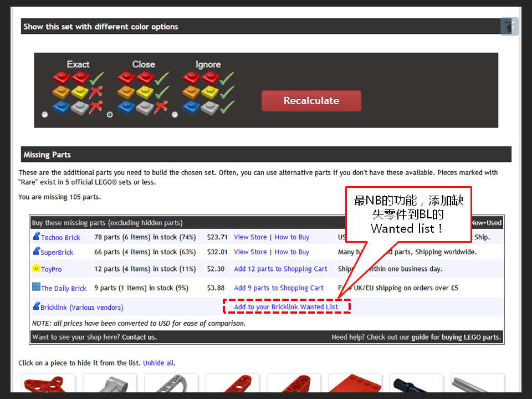The image size is (532, 399).
Task: Click '12 parts (4 items) in stock (11%)'
Action: pos(145,269)
